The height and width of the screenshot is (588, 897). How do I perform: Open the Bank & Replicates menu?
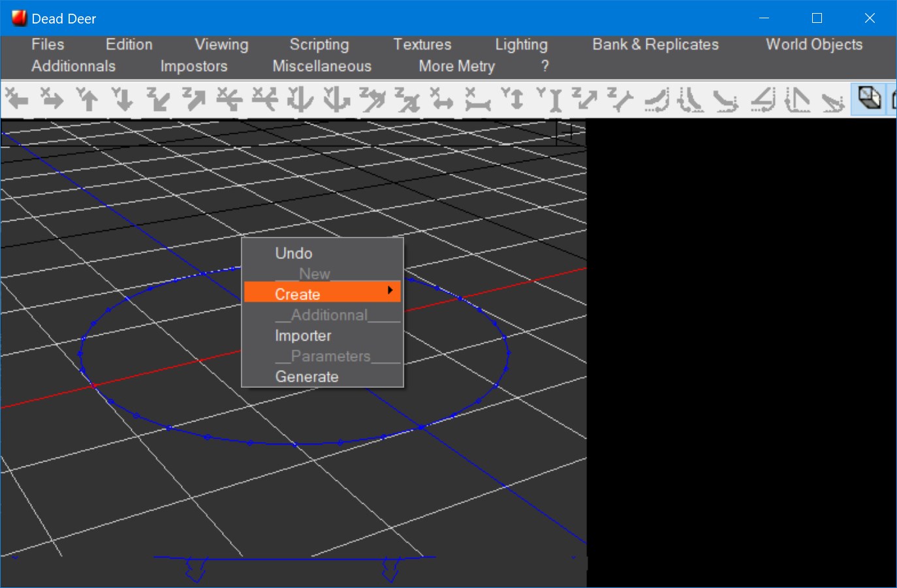[655, 44]
